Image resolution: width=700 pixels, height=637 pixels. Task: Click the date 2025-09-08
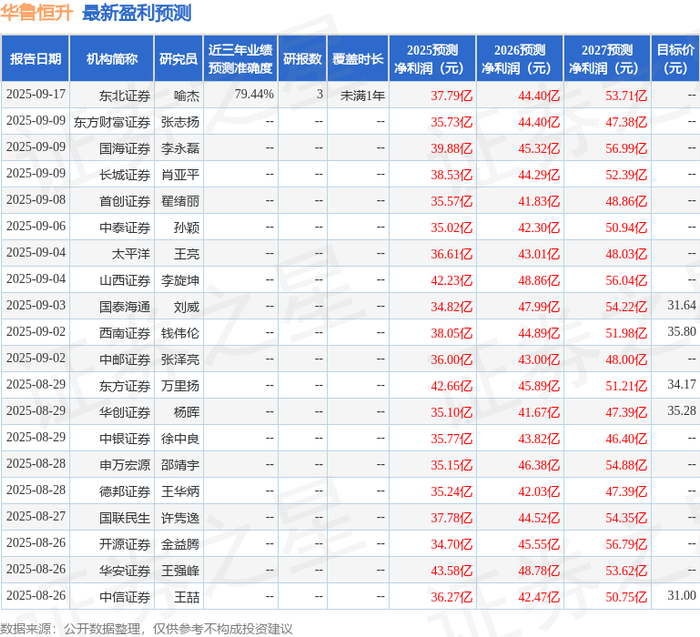36,200
